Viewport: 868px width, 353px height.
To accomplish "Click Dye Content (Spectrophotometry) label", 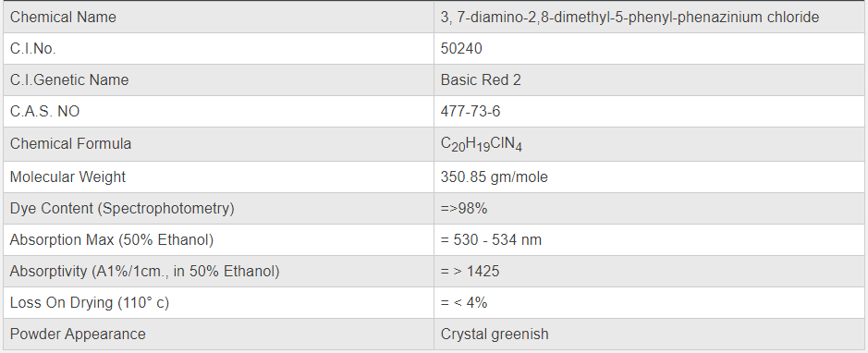I will 122,209.
